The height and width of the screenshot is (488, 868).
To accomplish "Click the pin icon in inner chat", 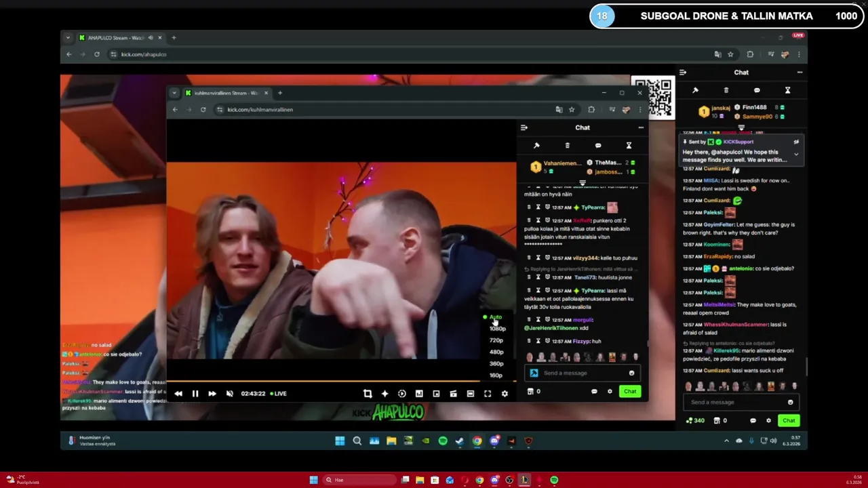I will [x=536, y=145].
